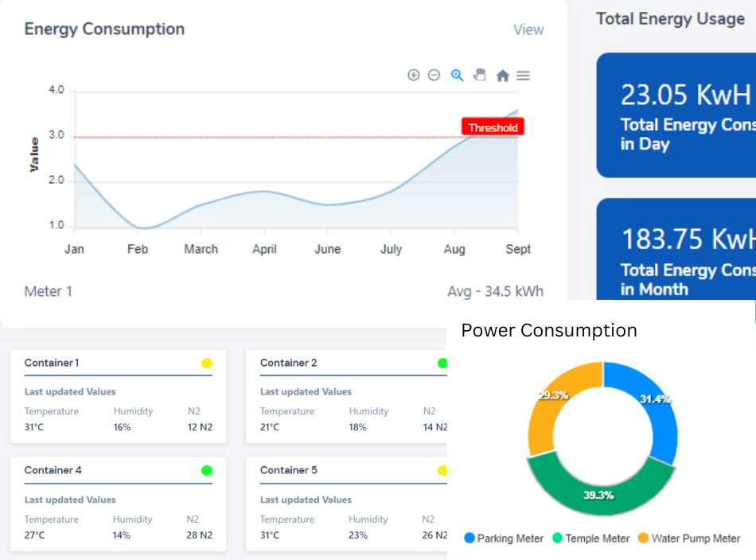Open the Container 1 card title

pos(52,363)
